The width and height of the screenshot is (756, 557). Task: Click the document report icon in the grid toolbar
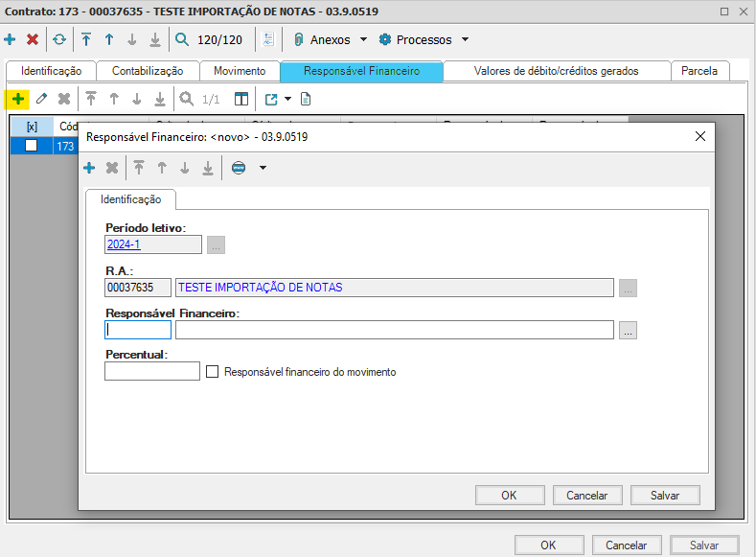(x=306, y=99)
